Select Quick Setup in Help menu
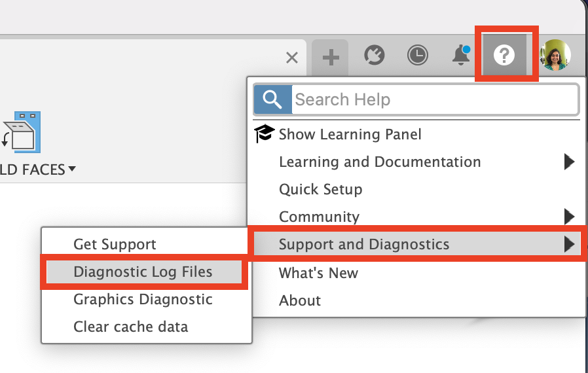 [320, 189]
